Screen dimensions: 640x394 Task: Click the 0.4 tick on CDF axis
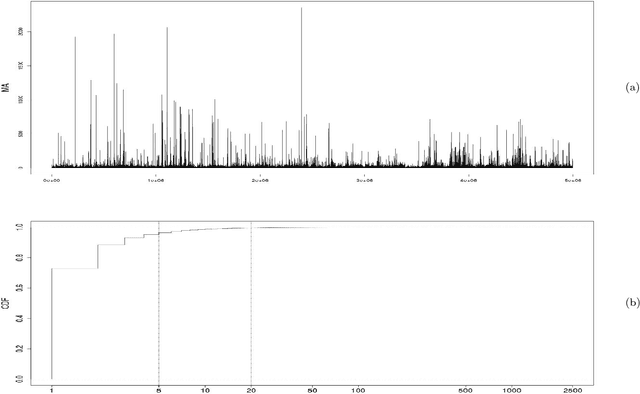coord(20,318)
